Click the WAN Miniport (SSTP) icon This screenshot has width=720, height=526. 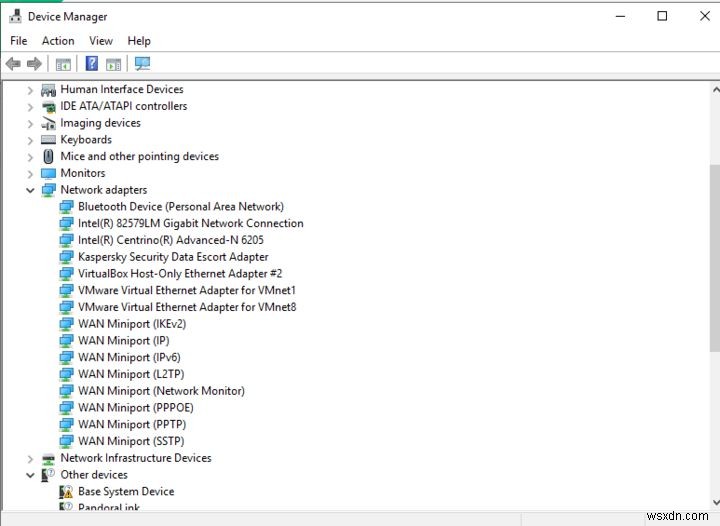pos(66,441)
